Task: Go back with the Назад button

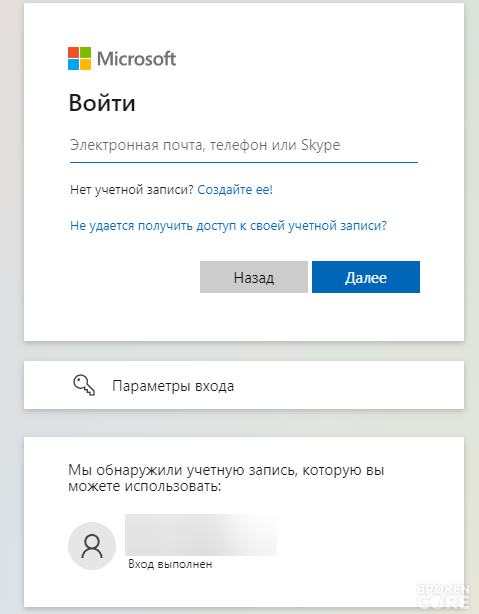Action: point(254,277)
